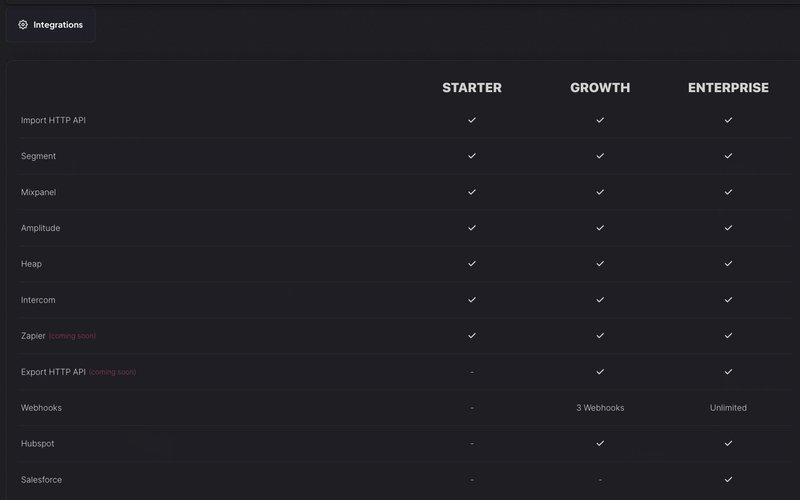Viewport: 800px width, 500px height.
Task: Click Growth checkmark for Segment
Action: [600, 156]
